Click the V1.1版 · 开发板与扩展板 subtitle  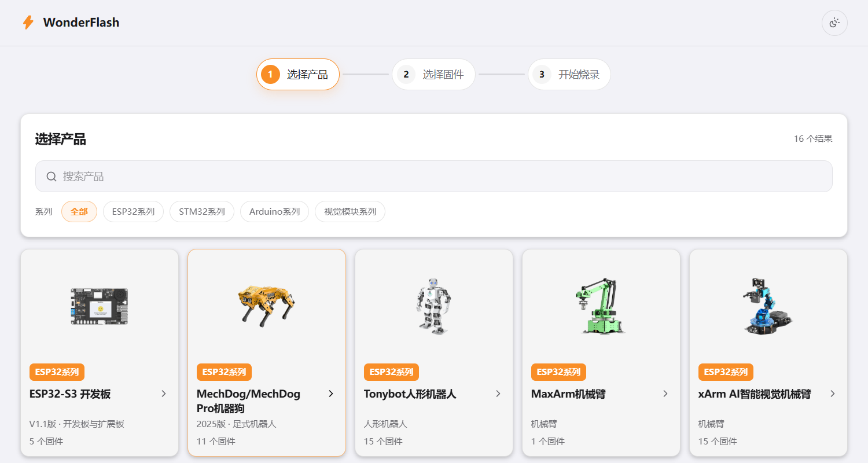pos(77,424)
